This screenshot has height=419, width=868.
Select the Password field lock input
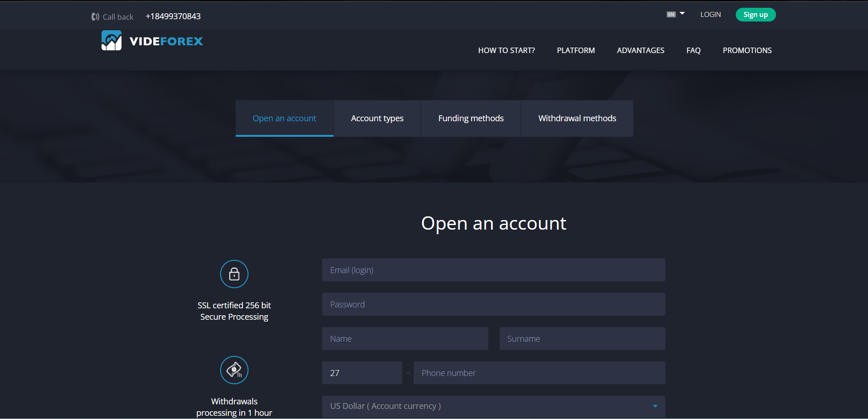coord(493,304)
